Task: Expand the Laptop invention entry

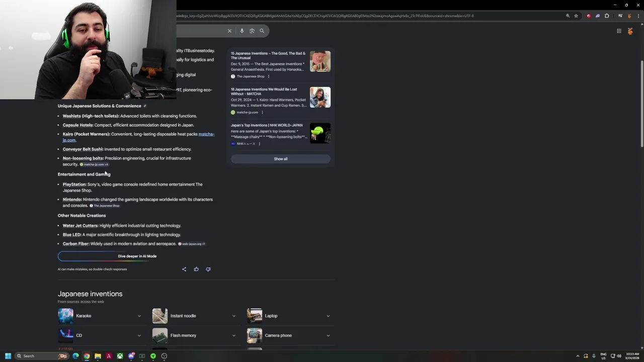Action: click(328, 316)
